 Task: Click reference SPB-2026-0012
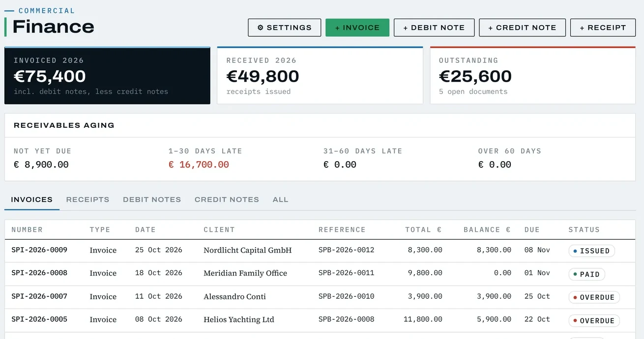tap(347, 250)
